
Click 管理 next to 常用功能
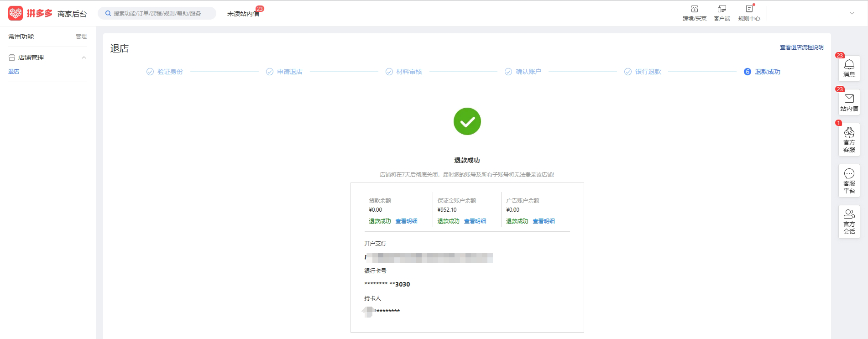pyautogui.click(x=81, y=37)
